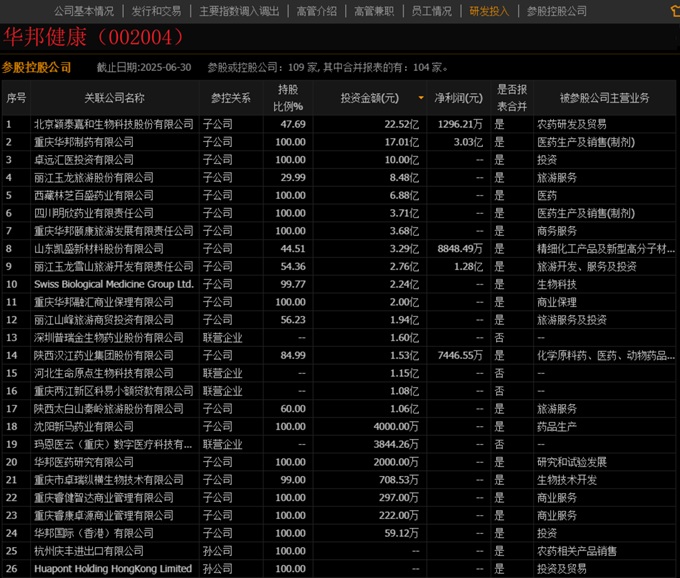680x578 pixels.
Task: Click business cell 农药研发及贸易
Action: pyautogui.click(x=572, y=124)
